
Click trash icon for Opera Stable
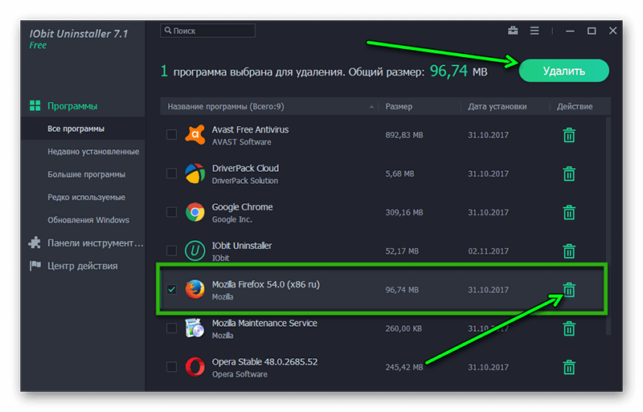tap(569, 367)
